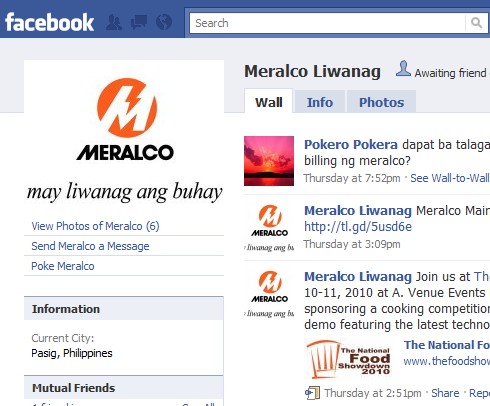Open the notifications globe icon
Screen dimensions: 490x406
164,23
